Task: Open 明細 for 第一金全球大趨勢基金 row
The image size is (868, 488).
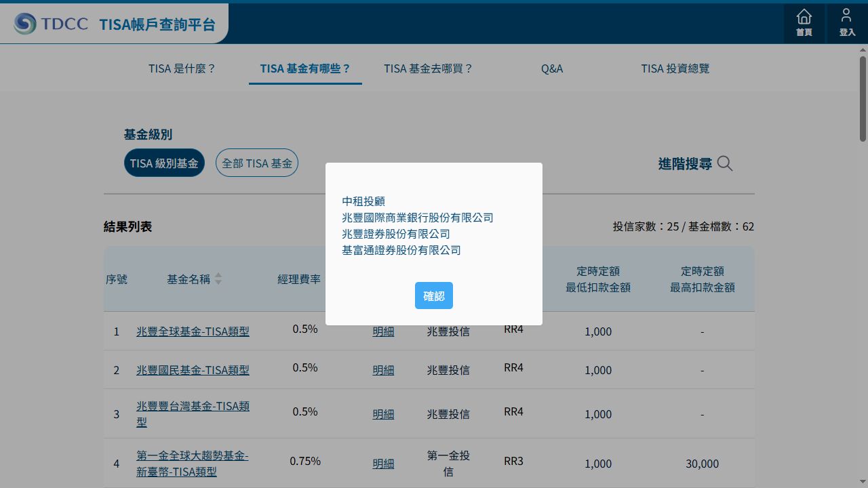Action: click(383, 464)
